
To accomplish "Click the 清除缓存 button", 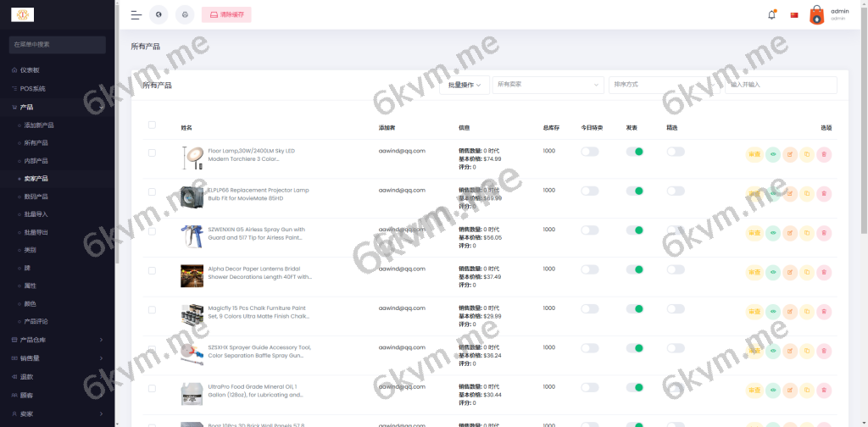I will 226,14.
